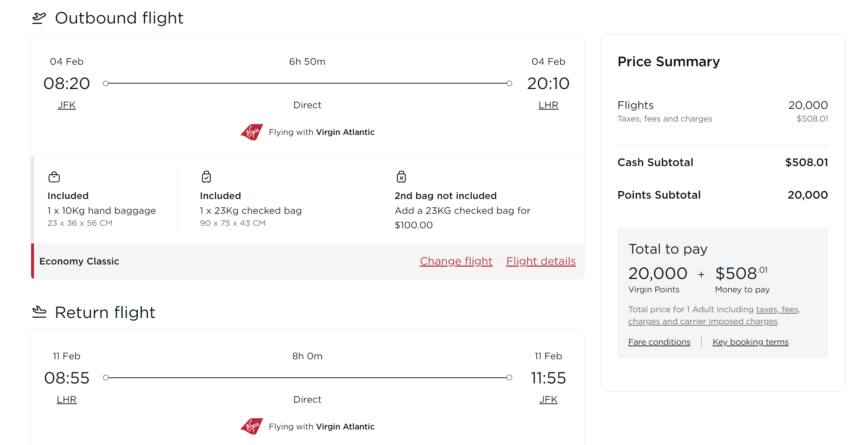This screenshot has height=445, width=868.
Task: Click the return JFK arrival airport link
Action: (548, 399)
